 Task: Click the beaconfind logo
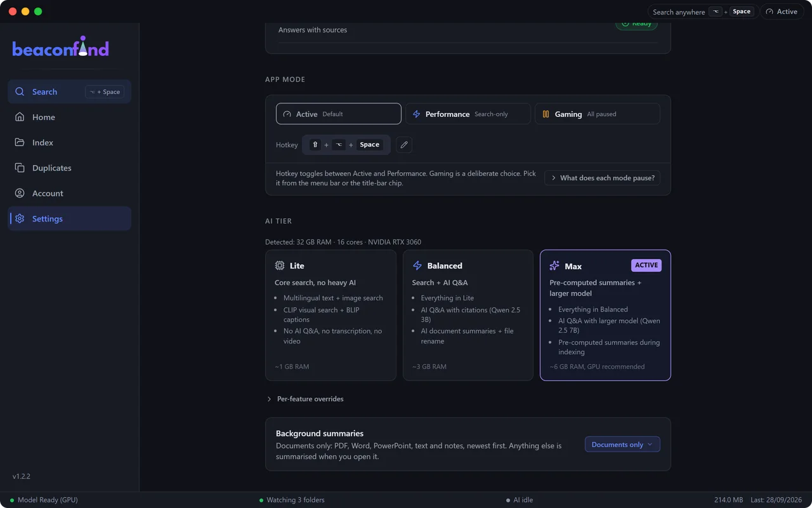(60, 48)
